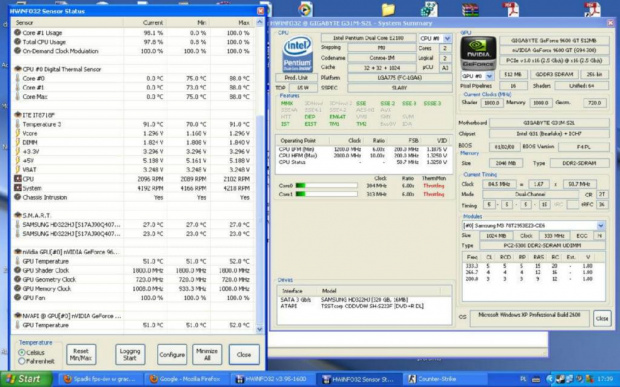Screen dimensions: 620x387
Task: Open the folder icon on the desktop
Action: coord(388,9)
